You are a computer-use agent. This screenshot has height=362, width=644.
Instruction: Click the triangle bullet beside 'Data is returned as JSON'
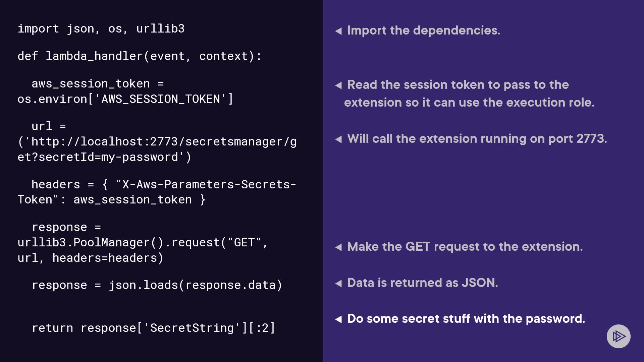(x=339, y=284)
